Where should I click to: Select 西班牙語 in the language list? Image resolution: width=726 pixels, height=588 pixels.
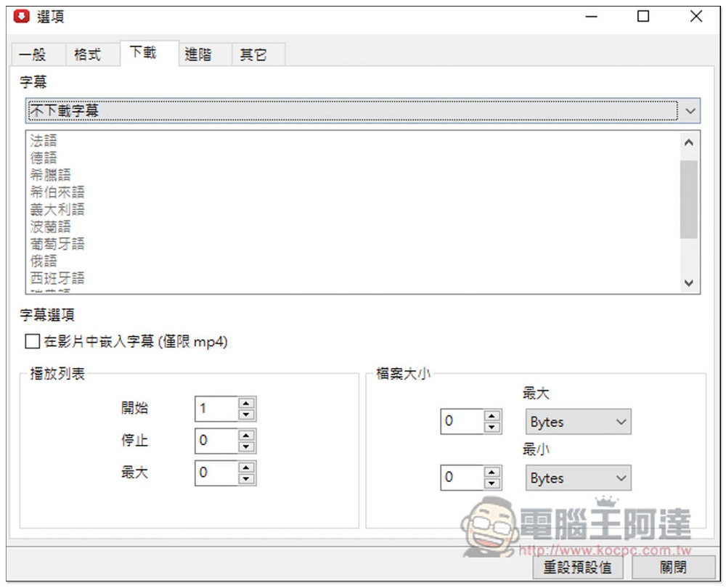click(57, 277)
